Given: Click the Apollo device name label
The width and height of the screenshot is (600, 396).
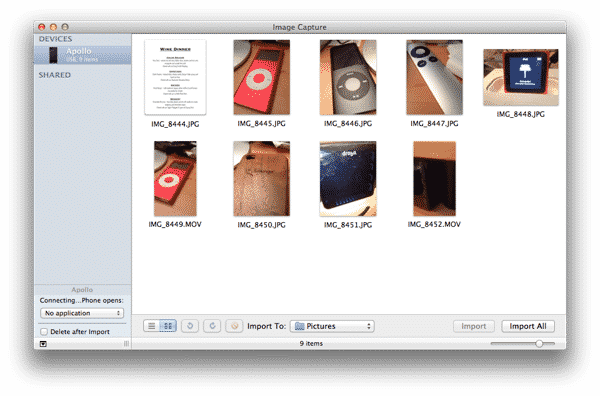Looking at the screenshot, I should click(79, 51).
